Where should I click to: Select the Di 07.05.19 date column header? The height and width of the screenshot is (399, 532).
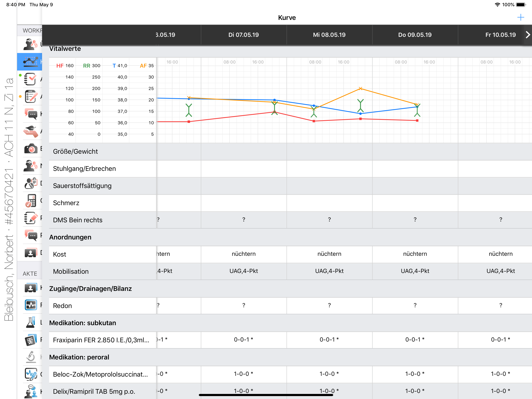(x=243, y=35)
